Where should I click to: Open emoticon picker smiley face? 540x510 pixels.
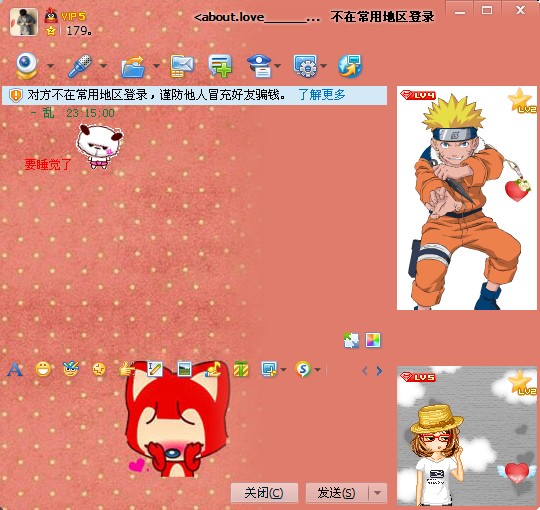coord(43,370)
